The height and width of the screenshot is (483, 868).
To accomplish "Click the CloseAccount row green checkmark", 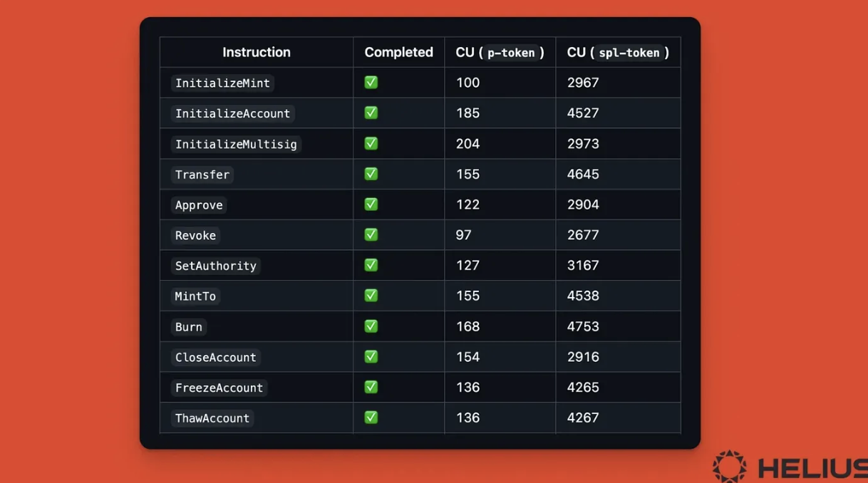I will pos(371,357).
